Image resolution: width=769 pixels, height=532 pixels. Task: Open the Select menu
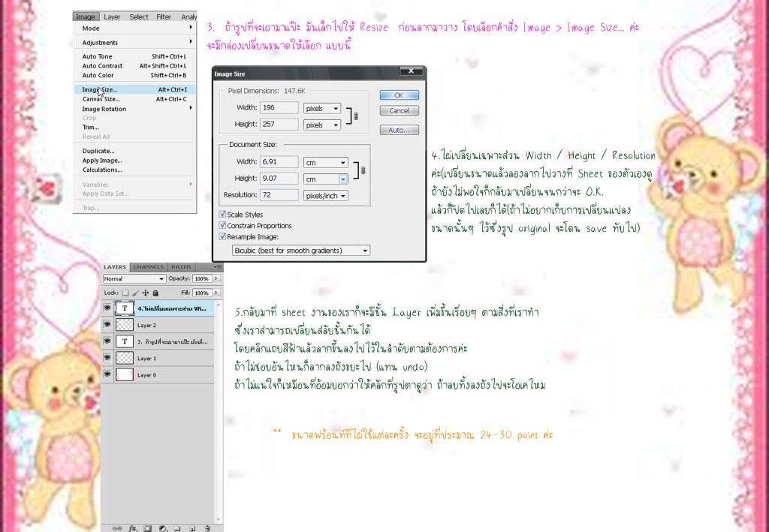pos(139,17)
